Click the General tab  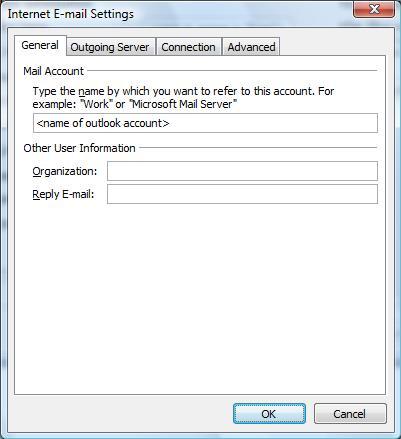(x=40, y=45)
